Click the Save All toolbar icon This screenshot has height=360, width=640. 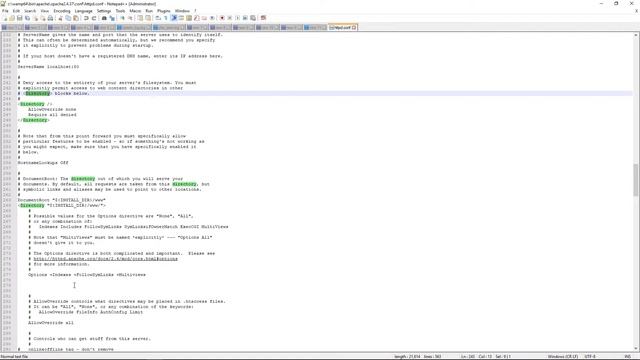point(27,18)
